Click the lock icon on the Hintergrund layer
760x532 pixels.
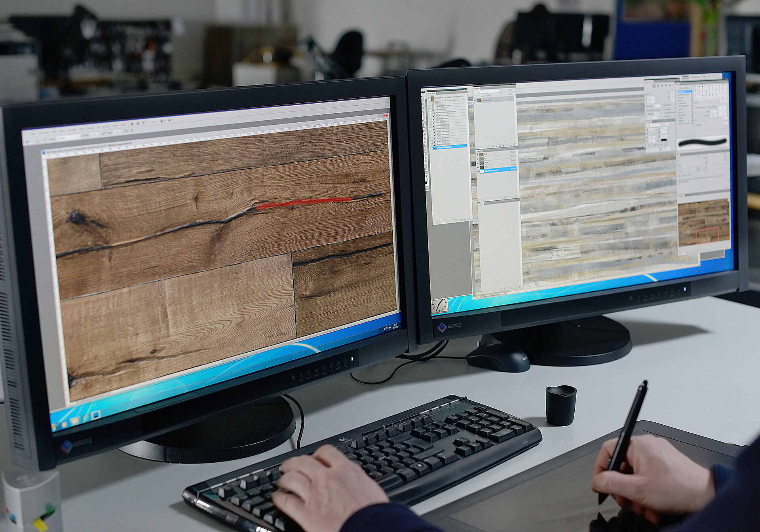(x=511, y=99)
